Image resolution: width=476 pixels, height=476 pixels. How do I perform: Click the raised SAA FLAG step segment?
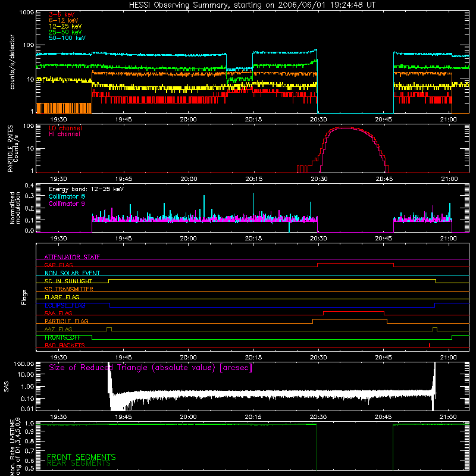[x=353, y=312]
